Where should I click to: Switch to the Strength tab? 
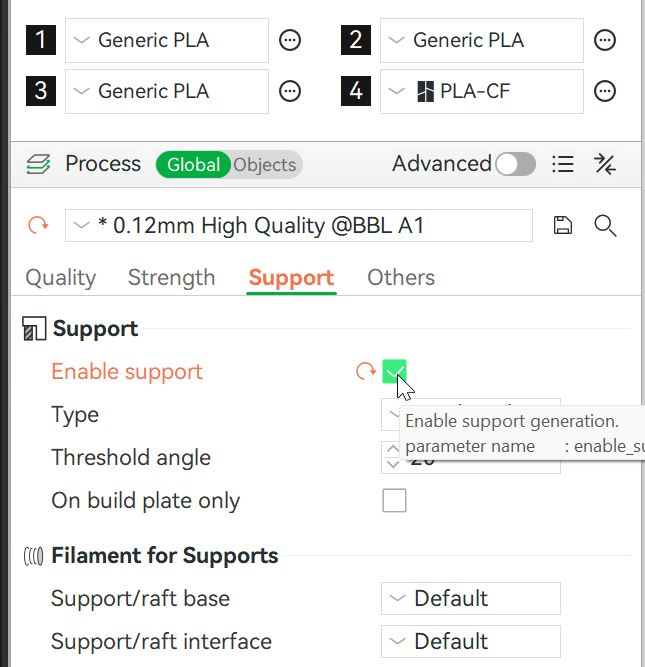tap(171, 278)
